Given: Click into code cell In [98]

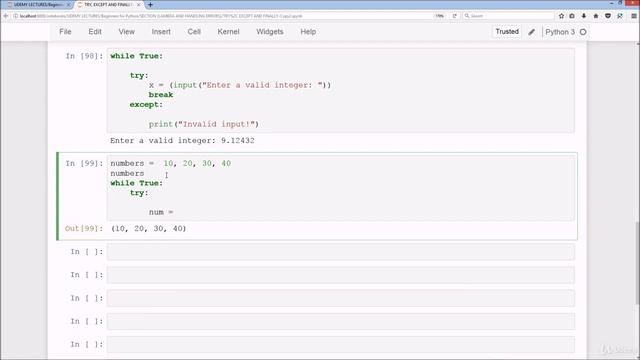Looking at the screenshot, I should [x=341, y=90].
